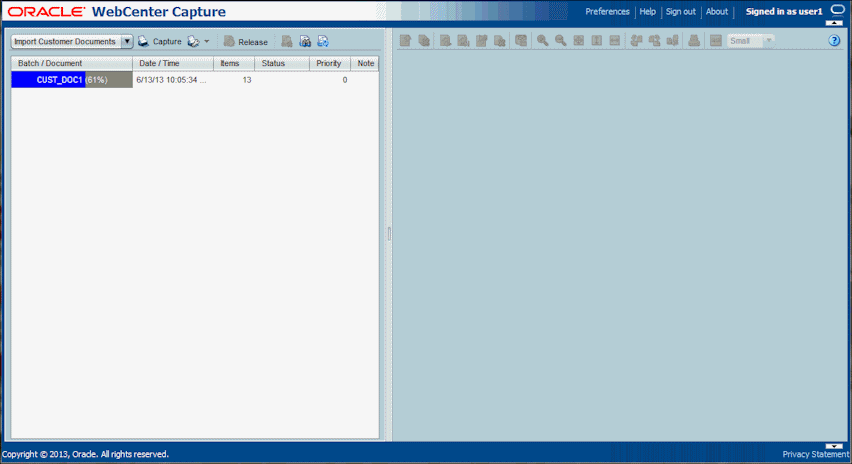Click the icon left of thumbnail size
The image size is (852, 464).
coord(694,40)
